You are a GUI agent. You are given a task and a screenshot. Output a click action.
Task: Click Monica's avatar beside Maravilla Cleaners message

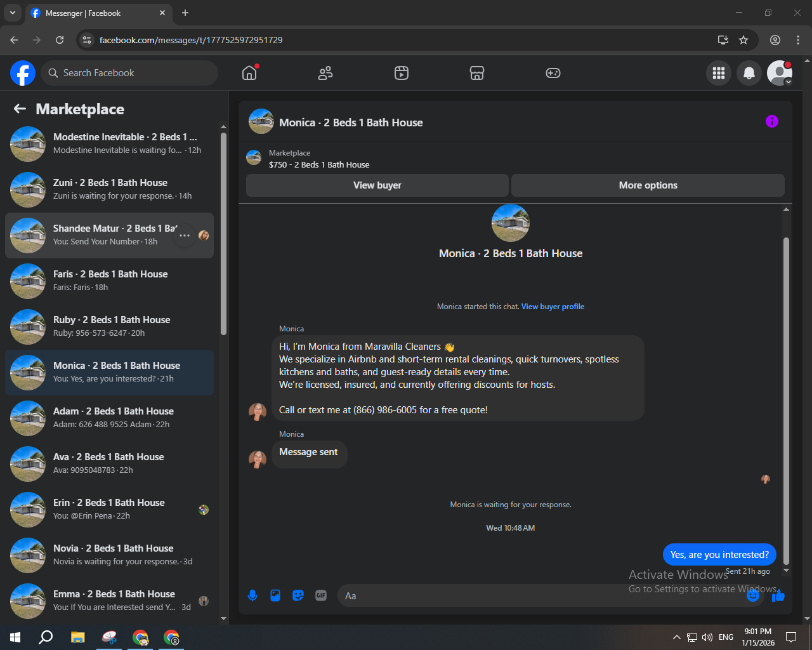coord(258,412)
